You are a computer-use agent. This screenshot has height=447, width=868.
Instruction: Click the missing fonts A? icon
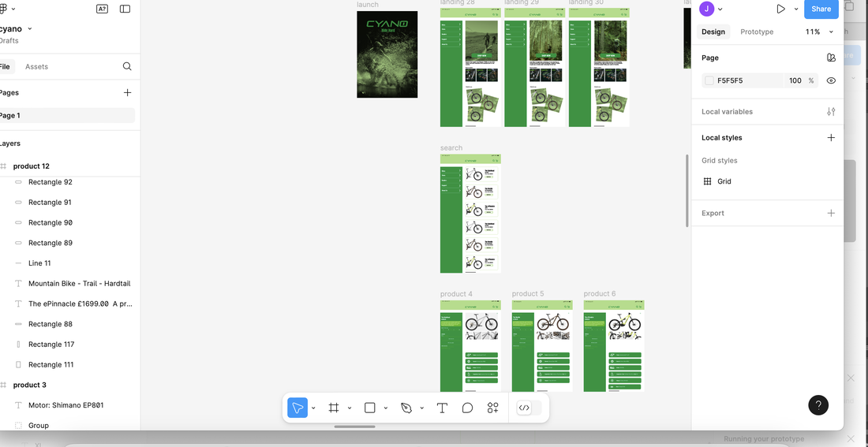click(102, 9)
